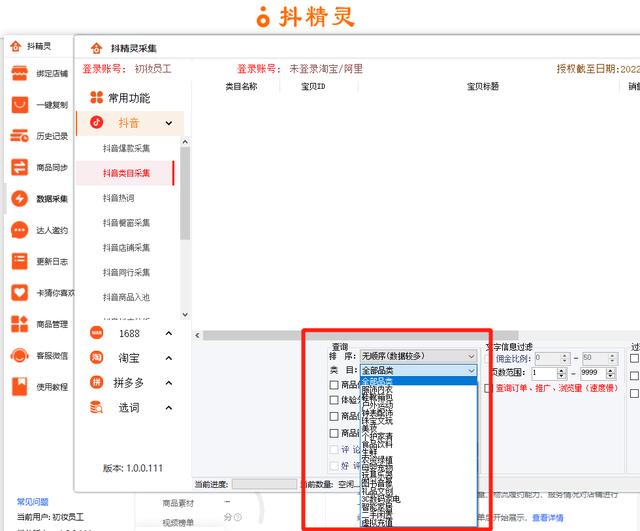640x531 pixels.
Task: Open the 更新日志 icon
Action: (x=19, y=261)
